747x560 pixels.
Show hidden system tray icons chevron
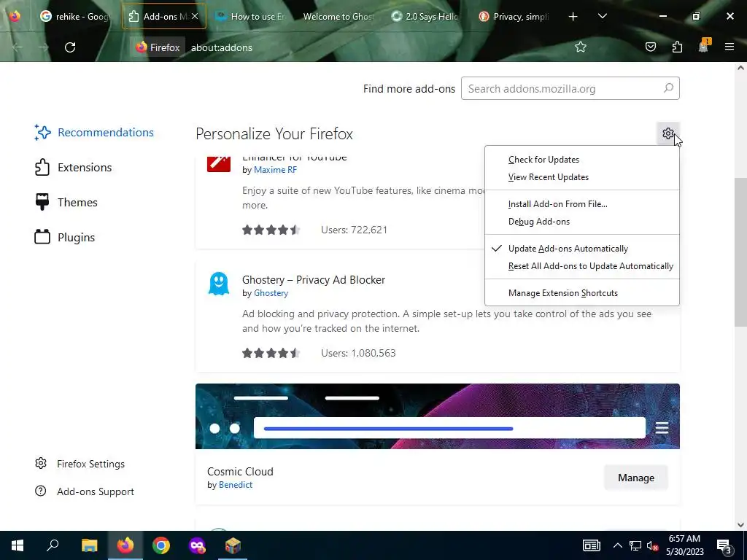pos(617,545)
